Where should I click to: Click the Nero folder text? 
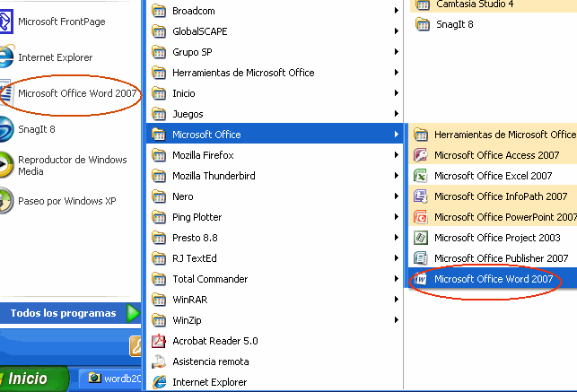pyautogui.click(x=183, y=196)
